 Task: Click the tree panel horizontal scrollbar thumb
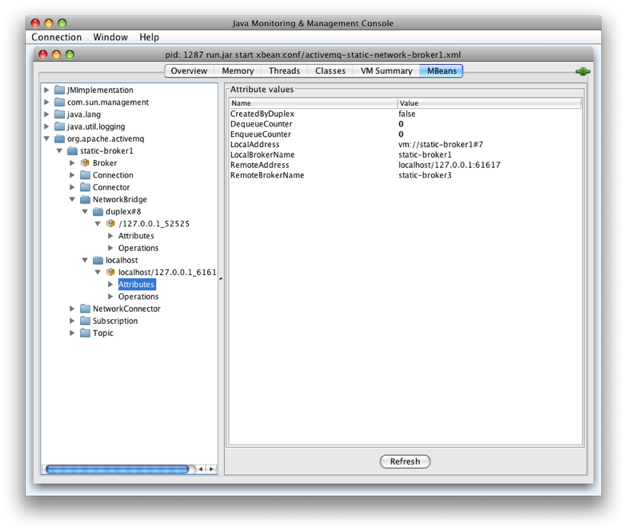coord(117,469)
